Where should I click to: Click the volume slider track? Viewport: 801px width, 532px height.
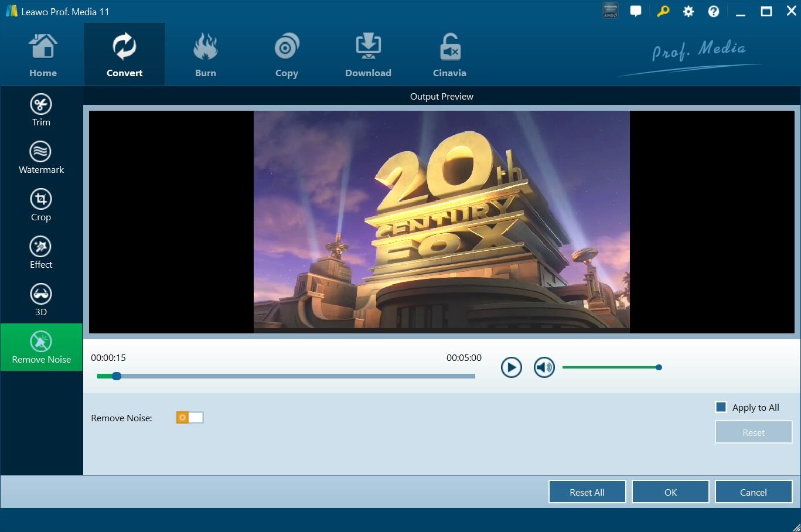coord(610,367)
